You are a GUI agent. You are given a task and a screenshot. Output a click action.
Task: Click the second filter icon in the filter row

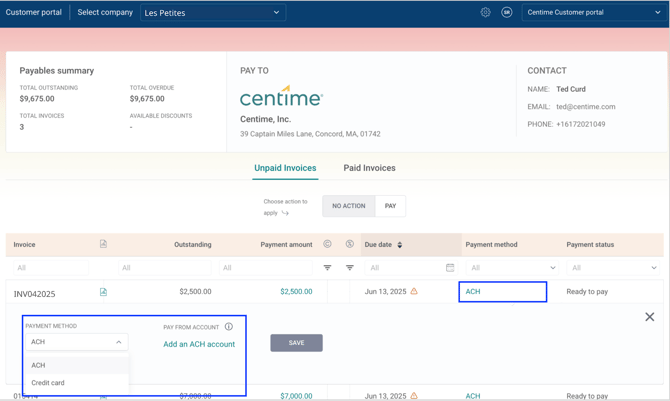coord(350,268)
